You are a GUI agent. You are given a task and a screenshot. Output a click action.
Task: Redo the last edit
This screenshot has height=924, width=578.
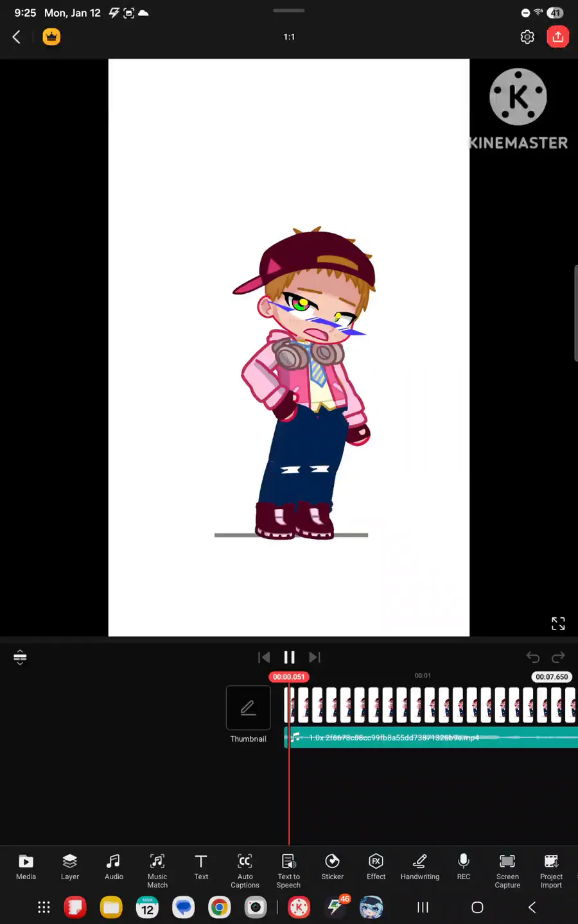[558, 657]
